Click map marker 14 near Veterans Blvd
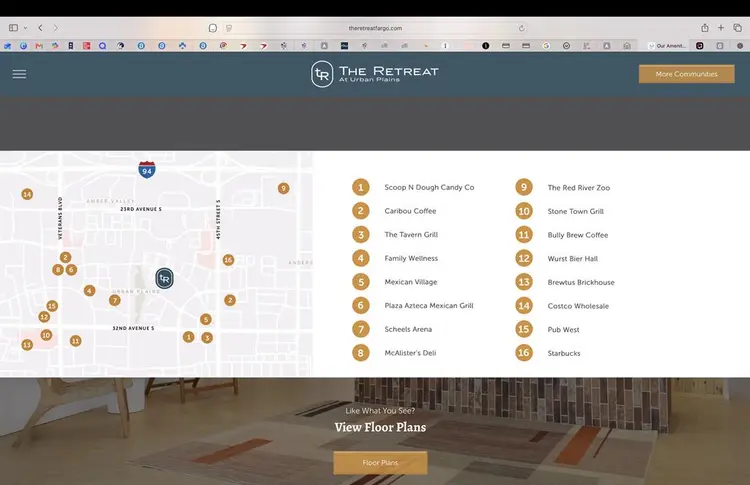 point(27,194)
